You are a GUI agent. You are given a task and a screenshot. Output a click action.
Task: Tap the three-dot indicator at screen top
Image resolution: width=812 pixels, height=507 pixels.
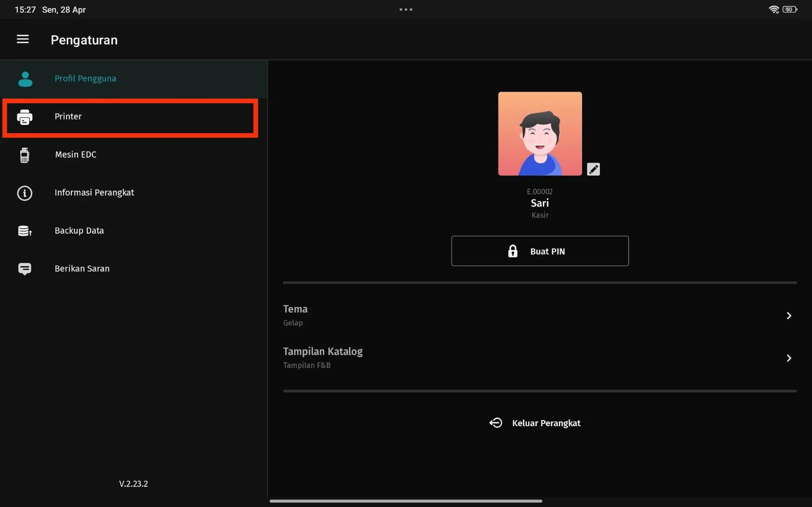406,9
